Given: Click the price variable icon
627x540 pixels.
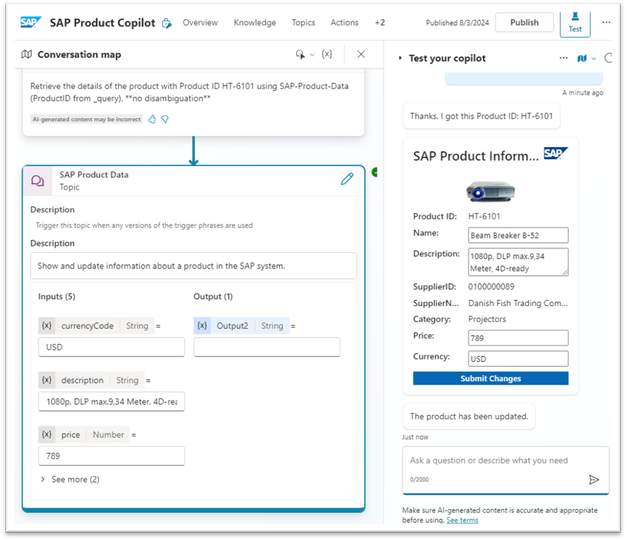Looking at the screenshot, I should [47, 434].
